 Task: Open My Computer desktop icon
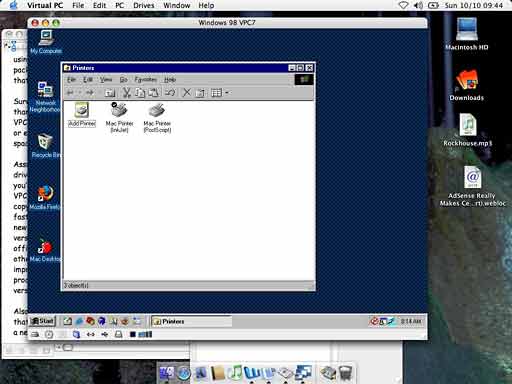click(x=46, y=42)
